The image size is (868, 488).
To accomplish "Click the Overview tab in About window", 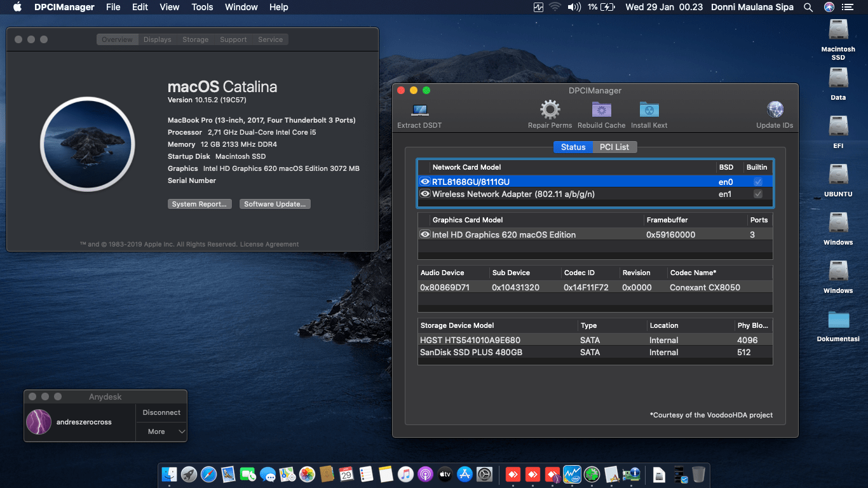I will point(117,39).
